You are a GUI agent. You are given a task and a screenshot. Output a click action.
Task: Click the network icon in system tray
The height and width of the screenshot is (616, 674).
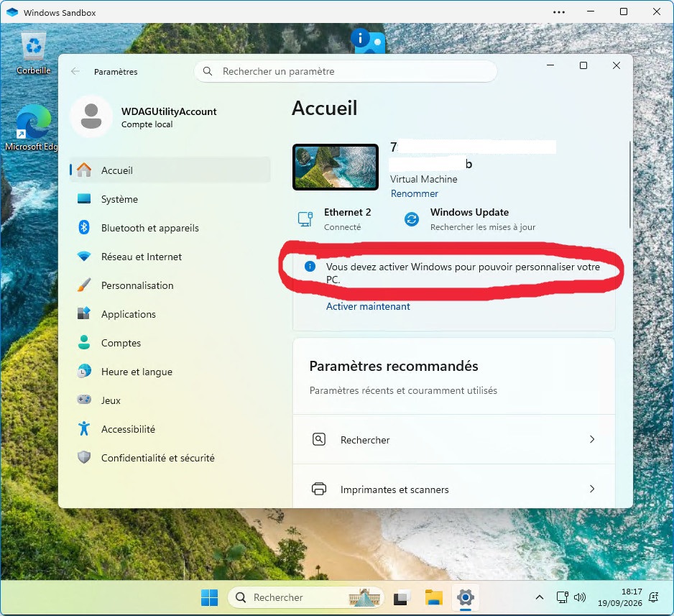click(x=562, y=597)
